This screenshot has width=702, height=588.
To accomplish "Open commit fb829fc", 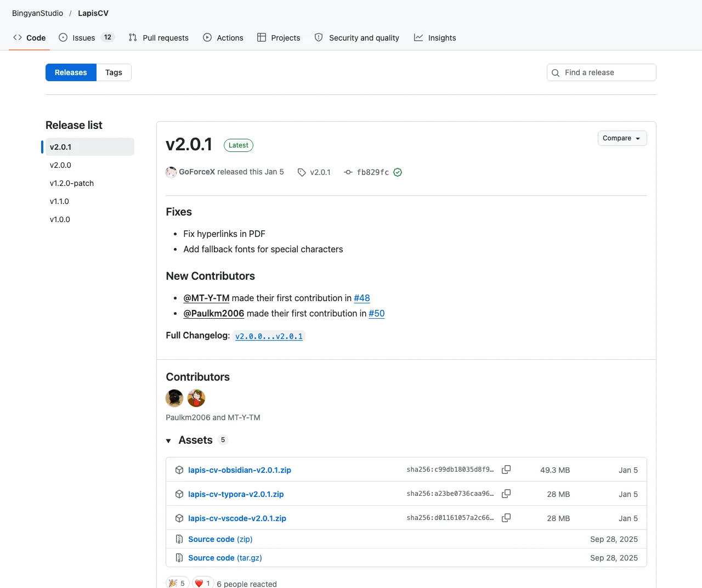I will (x=372, y=172).
